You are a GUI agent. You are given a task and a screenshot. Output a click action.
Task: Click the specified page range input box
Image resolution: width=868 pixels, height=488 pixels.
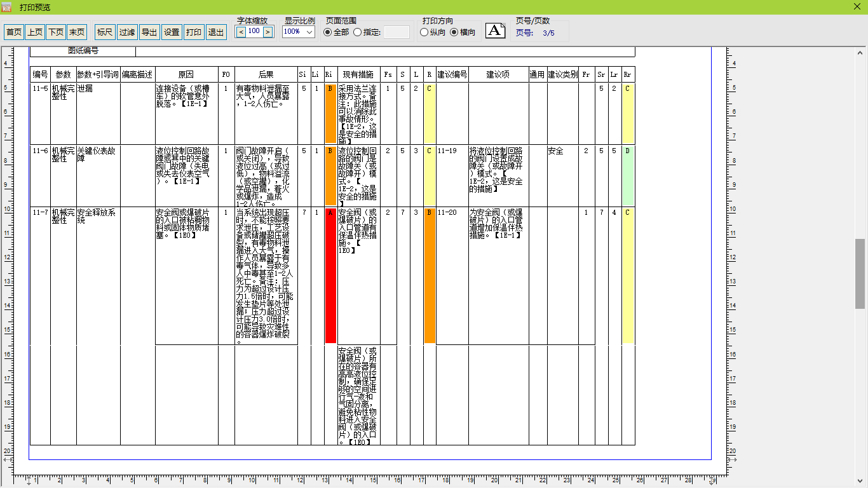397,32
